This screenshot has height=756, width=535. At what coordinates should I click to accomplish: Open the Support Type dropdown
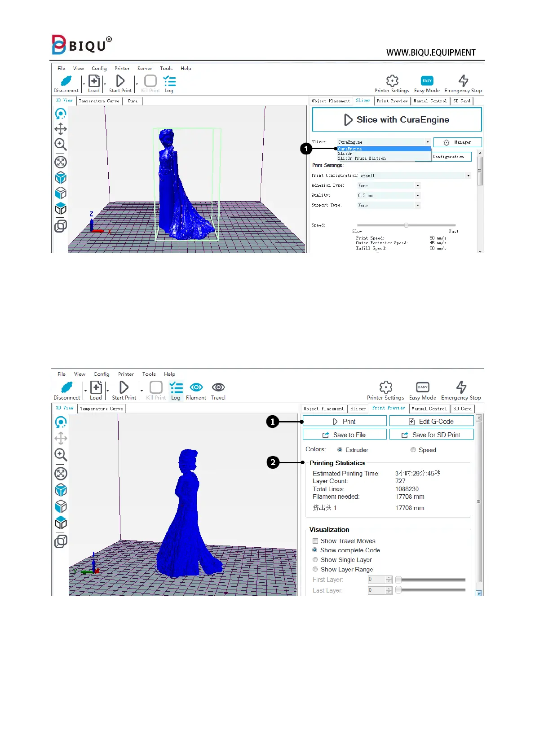coord(389,205)
